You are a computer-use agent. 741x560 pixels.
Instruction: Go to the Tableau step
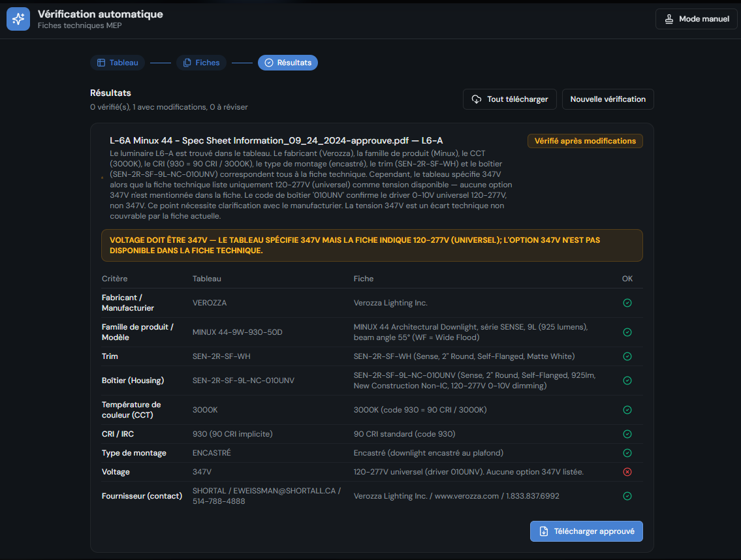pos(118,63)
